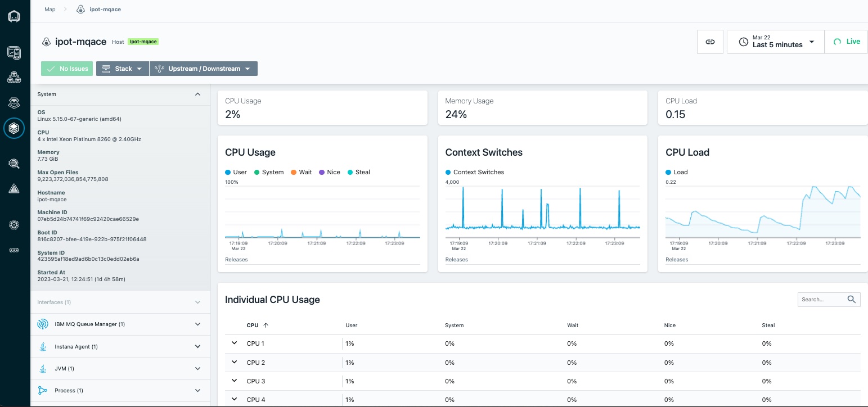Click the 0.15 CPU Load value
The image size is (868, 407).
676,115
